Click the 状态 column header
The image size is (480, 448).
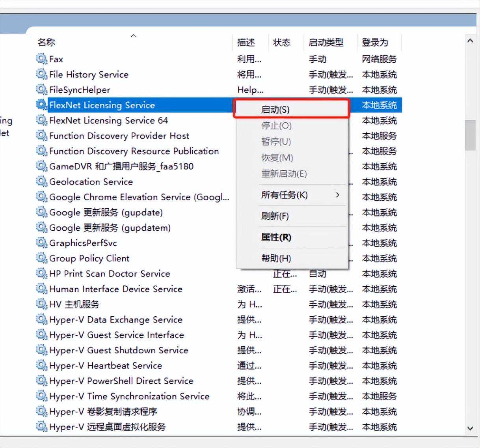pyautogui.click(x=281, y=42)
